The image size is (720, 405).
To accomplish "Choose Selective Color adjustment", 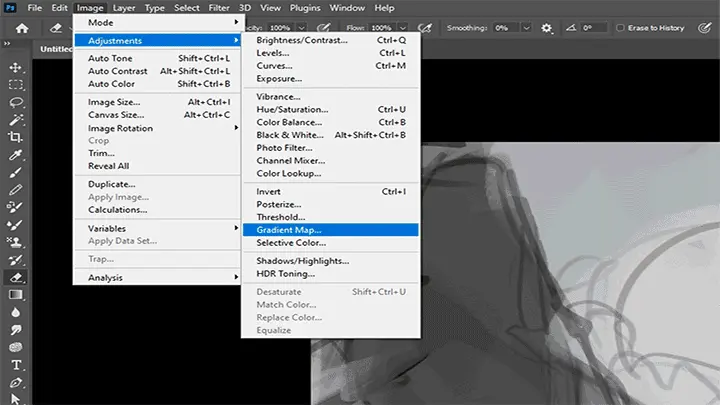I will click(331, 242).
